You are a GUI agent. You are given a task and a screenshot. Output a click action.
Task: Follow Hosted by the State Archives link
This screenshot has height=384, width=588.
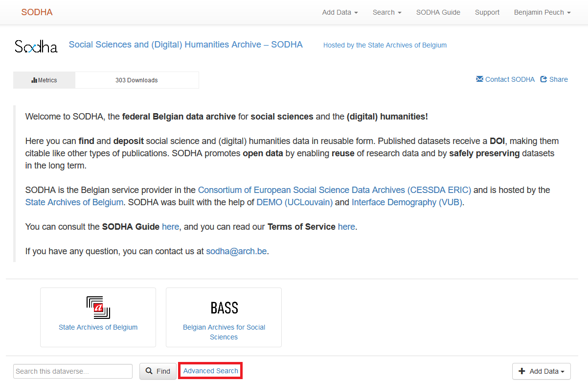(x=385, y=45)
